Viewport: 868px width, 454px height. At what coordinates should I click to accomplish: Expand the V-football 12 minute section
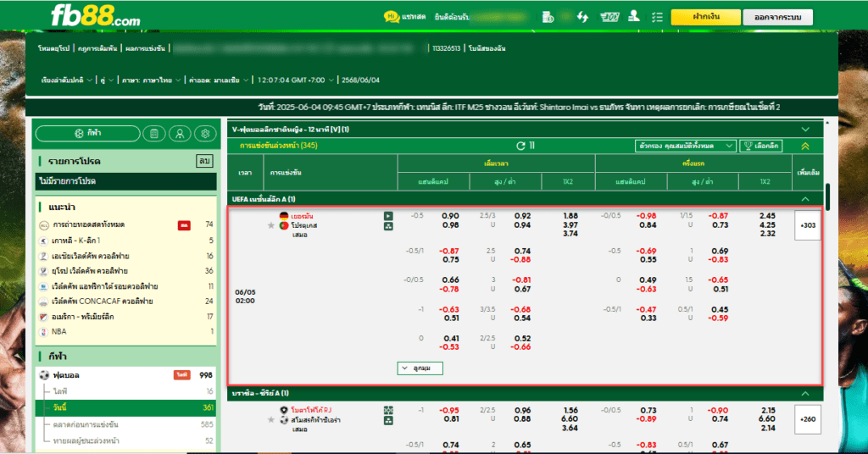[x=805, y=130]
